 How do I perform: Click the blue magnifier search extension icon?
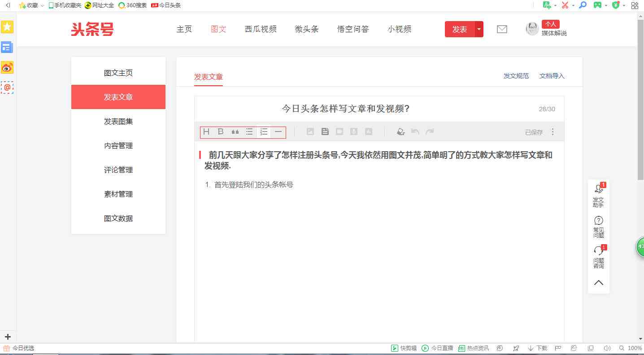point(583,5)
